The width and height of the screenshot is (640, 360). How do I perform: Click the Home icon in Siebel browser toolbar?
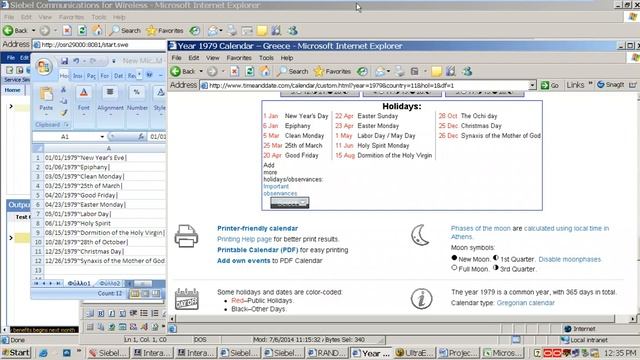click(97, 30)
